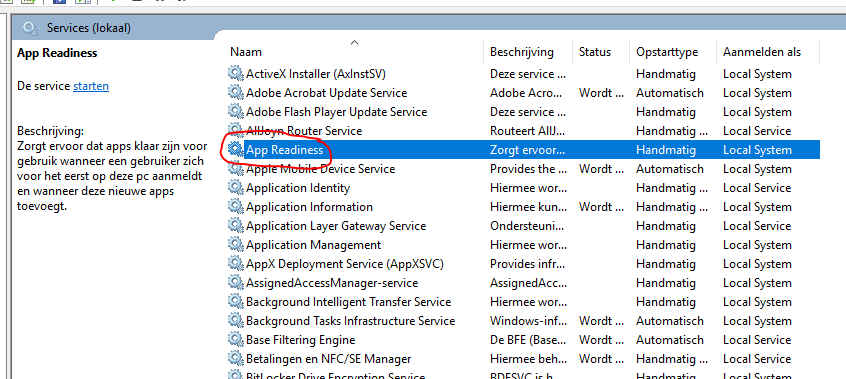Click the 'Ondersteuni...' description cell

click(x=528, y=225)
